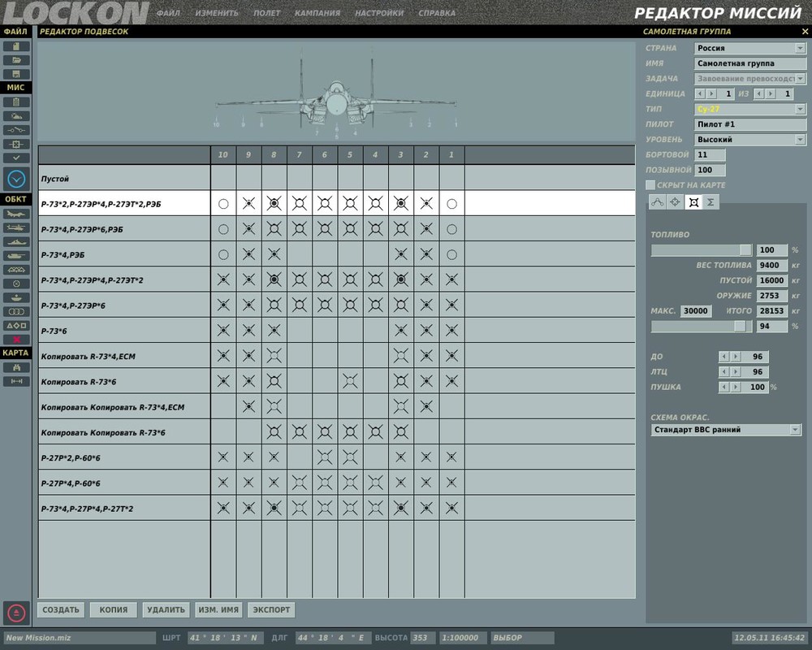Increase the ДО chaff count

click(x=736, y=357)
